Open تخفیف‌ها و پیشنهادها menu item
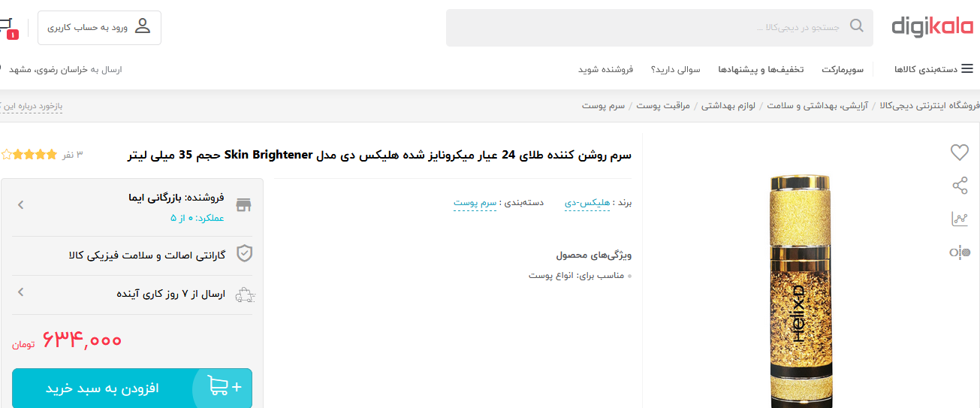Screen dimensions: 980x408 point(761,69)
